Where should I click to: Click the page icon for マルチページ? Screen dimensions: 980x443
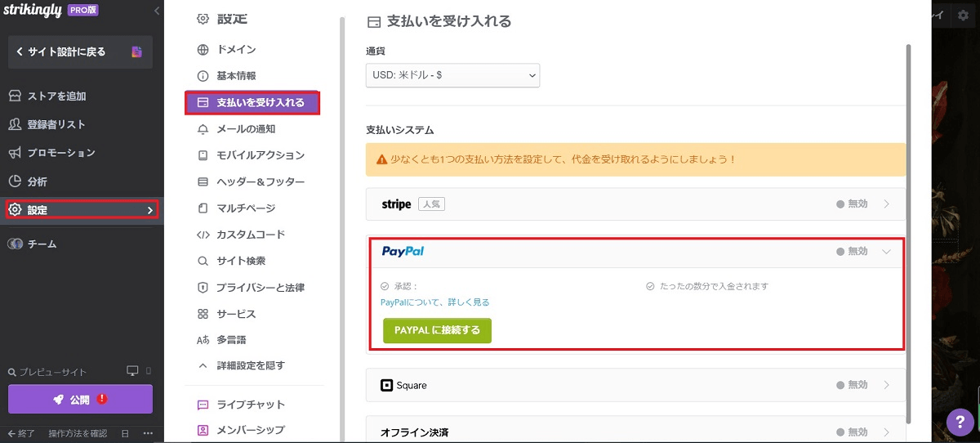point(203,208)
